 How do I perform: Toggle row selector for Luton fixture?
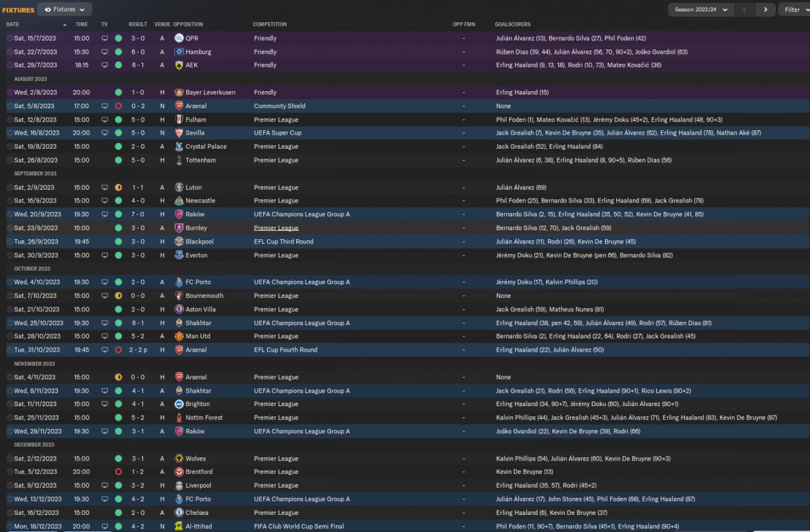(9, 187)
